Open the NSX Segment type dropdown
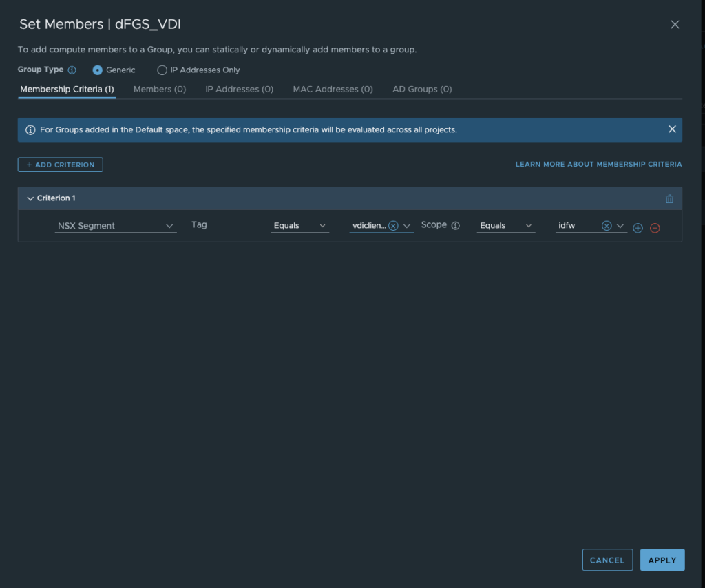This screenshot has width=705, height=588. tap(115, 226)
